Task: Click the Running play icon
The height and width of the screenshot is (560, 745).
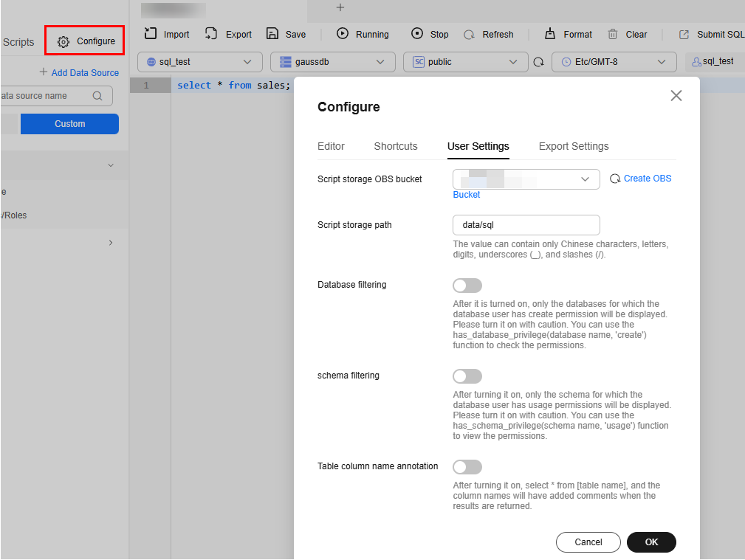Action: [x=342, y=33]
